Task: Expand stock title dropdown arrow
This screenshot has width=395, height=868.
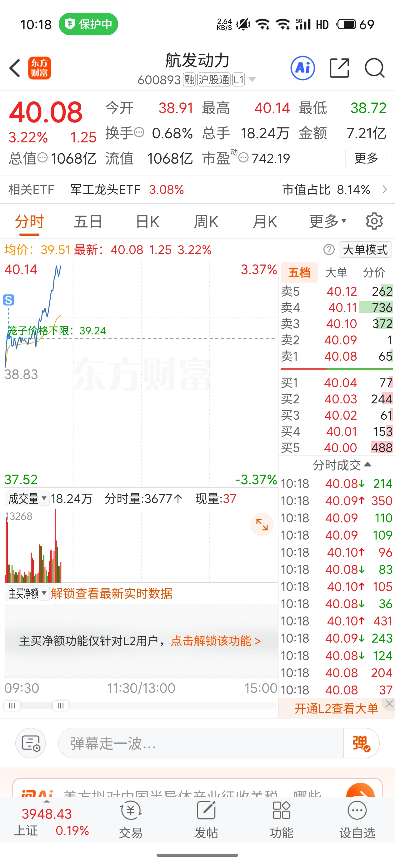Action: point(252,80)
